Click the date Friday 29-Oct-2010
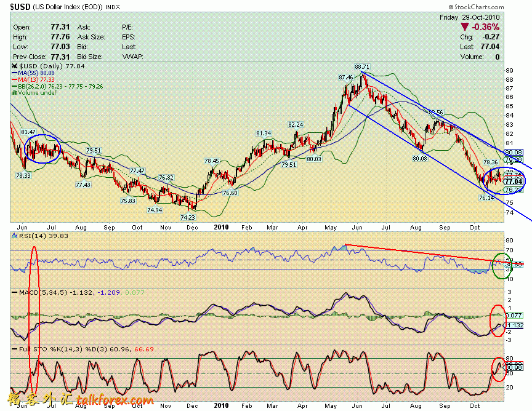 [469, 17]
